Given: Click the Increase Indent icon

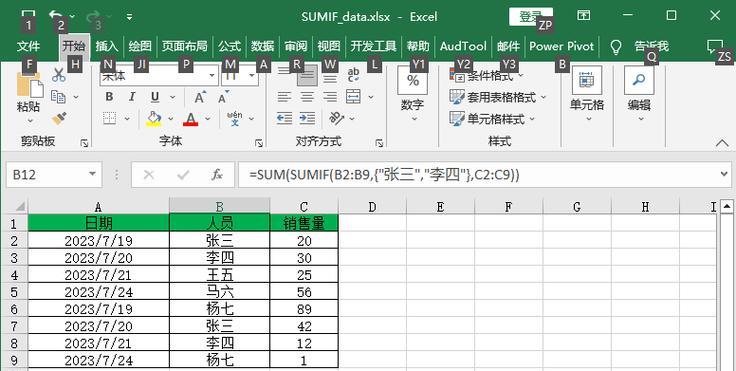Looking at the screenshot, I should point(307,118).
